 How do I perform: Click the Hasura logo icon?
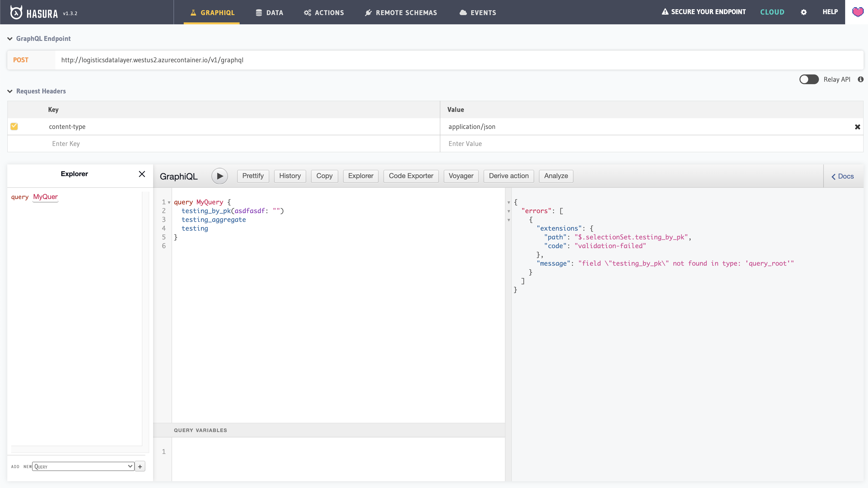(x=16, y=12)
